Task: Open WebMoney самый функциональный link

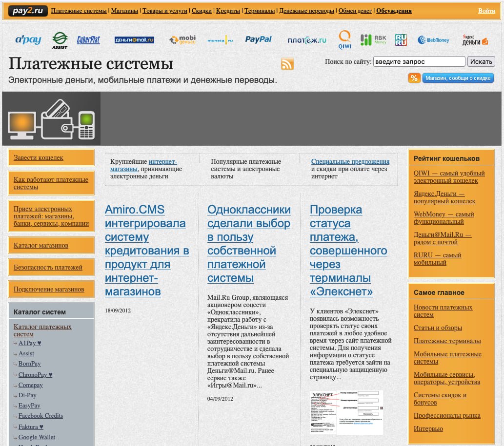Action: tap(444, 218)
